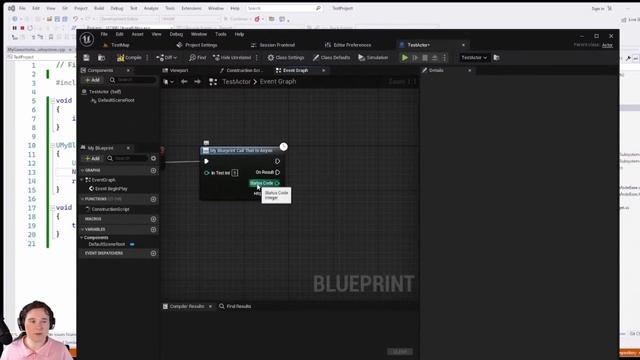This screenshot has width=640, height=360.
Task: Open the Help menu in Unreal Editor
Action: point(239,34)
